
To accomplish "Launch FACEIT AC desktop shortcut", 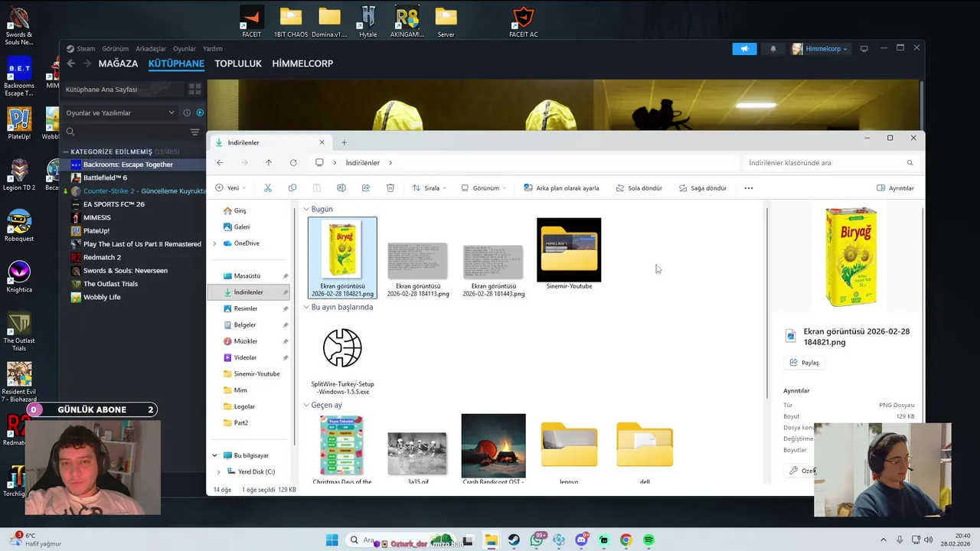I will click(x=523, y=22).
